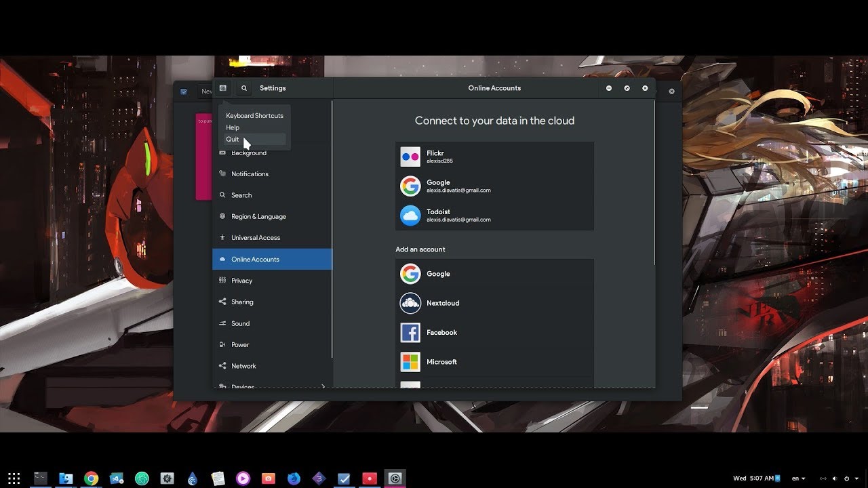Expand the Devices chevron in sidebar
Viewport: 868px width, 488px height.
(x=323, y=386)
